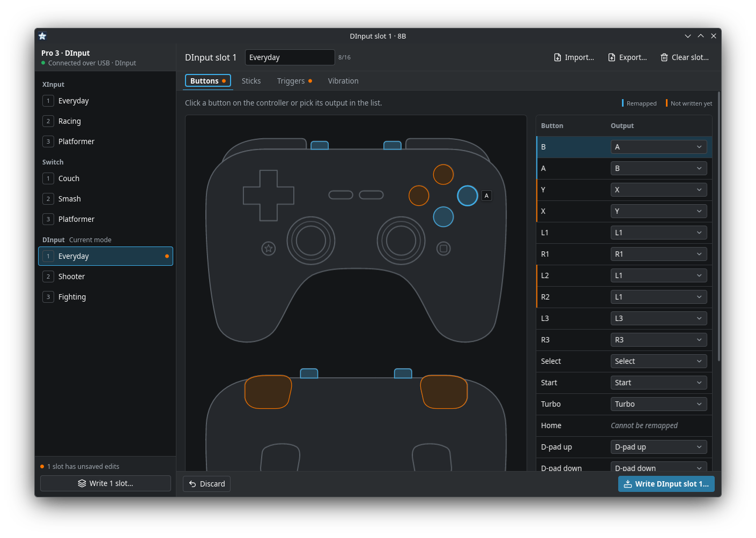This screenshot has height=538, width=756.
Task: Select the blue A face button on controller
Action: [468, 196]
